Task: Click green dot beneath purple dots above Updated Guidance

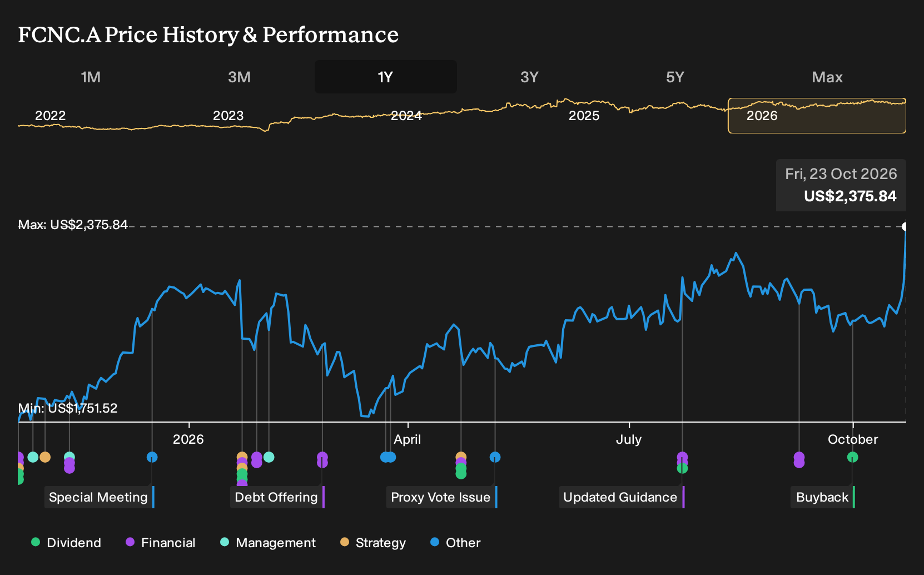Action: pos(683,468)
